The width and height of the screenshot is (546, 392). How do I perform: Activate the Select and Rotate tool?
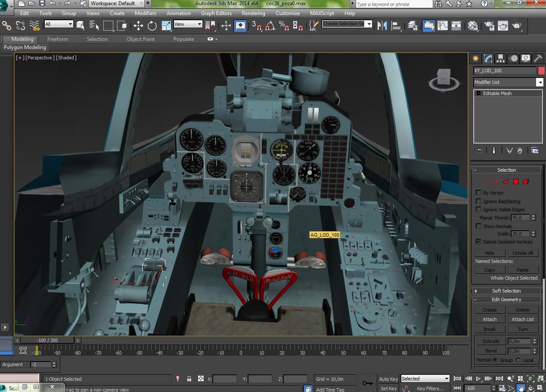coord(152,26)
